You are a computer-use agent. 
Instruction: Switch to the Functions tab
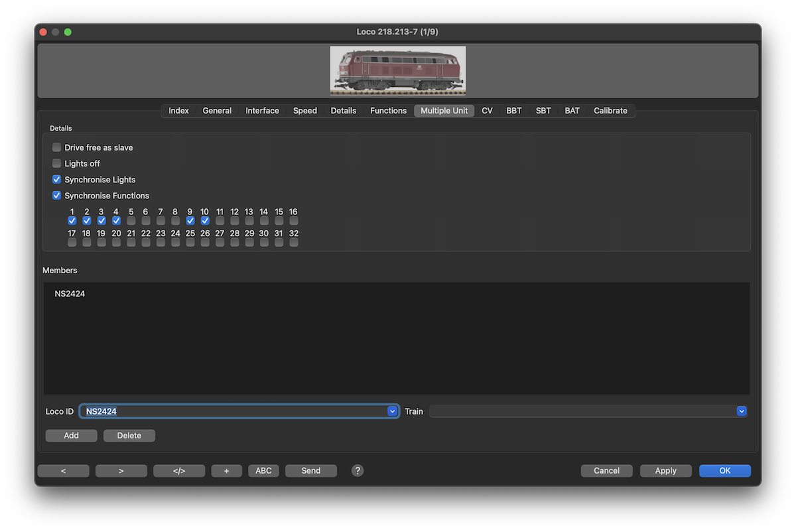click(x=388, y=111)
